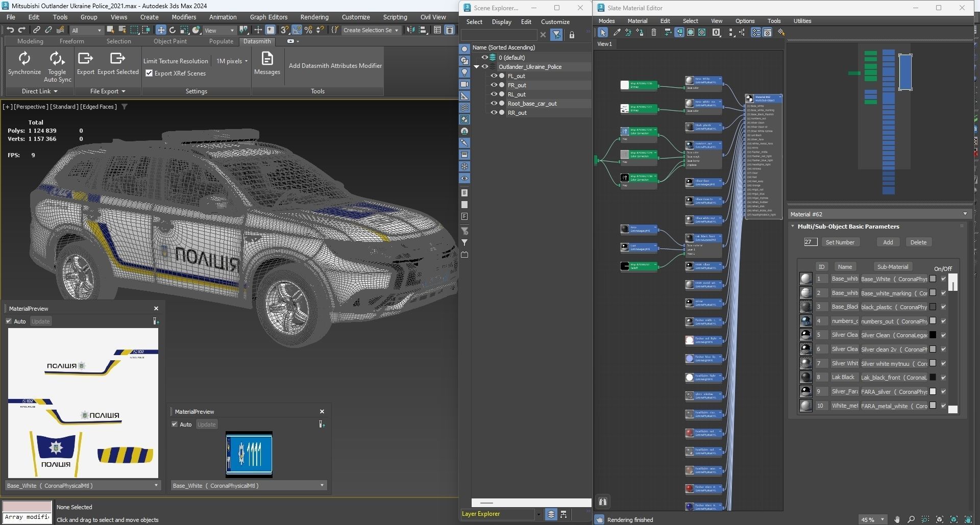The image size is (980, 525).
Task: Activate the Select and Link tool
Action: click(x=37, y=30)
